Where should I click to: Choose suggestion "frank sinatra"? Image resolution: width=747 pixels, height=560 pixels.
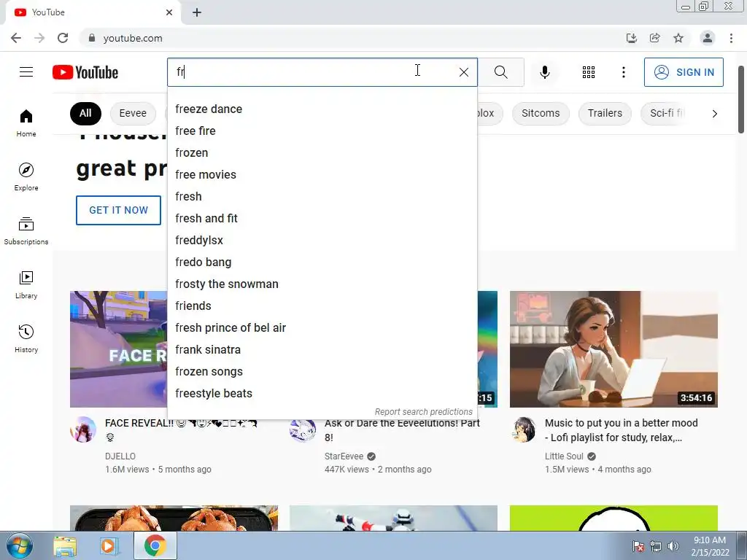(x=322, y=350)
